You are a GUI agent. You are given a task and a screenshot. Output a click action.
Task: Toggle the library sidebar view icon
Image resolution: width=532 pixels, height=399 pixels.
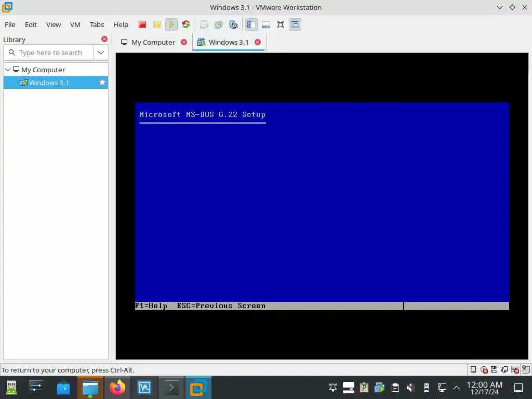pos(251,24)
